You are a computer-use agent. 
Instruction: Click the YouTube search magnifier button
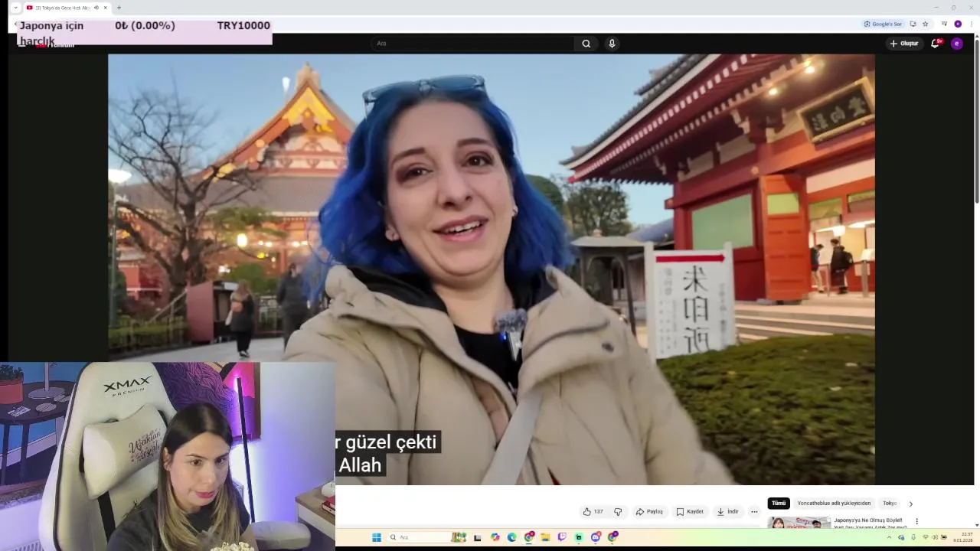pos(586,44)
